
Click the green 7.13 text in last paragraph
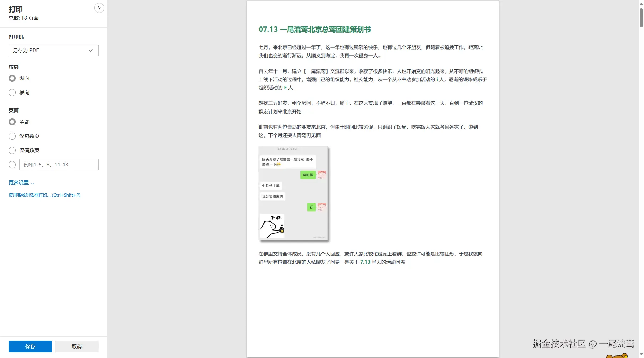click(x=365, y=262)
